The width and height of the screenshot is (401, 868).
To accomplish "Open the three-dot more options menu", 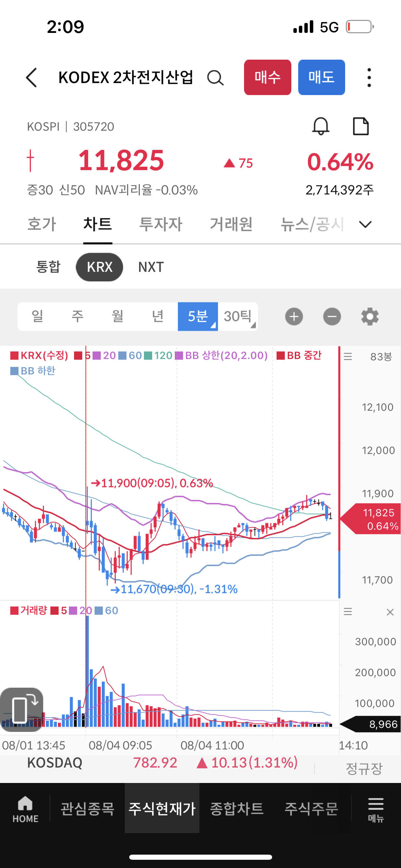I will [369, 77].
